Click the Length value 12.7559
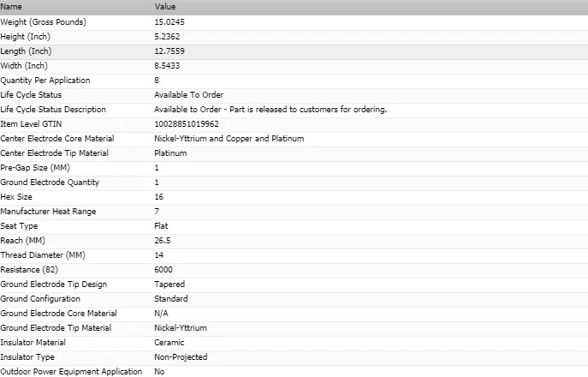Viewport: 588px width, 377px height. [x=169, y=51]
